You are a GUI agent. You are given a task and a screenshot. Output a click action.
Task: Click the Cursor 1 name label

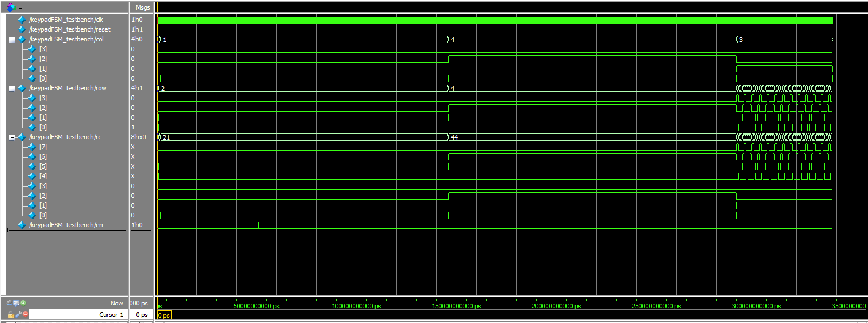[111, 315]
